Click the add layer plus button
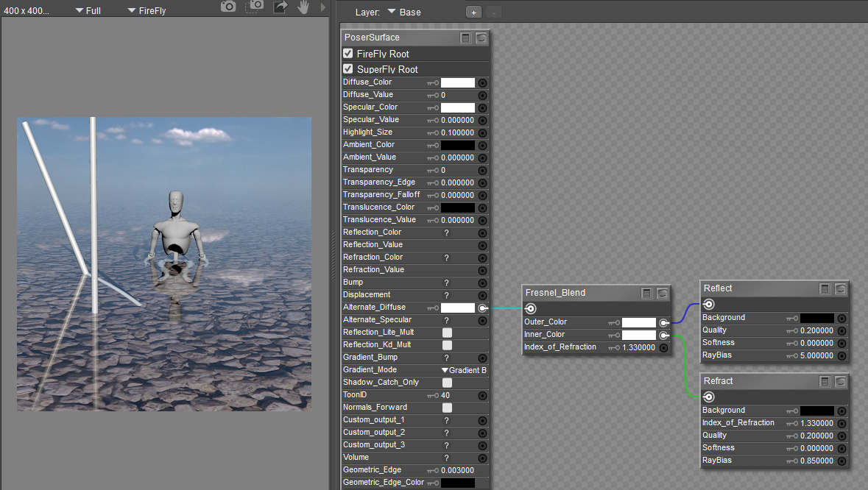The height and width of the screenshot is (490, 868). tap(473, 13)
